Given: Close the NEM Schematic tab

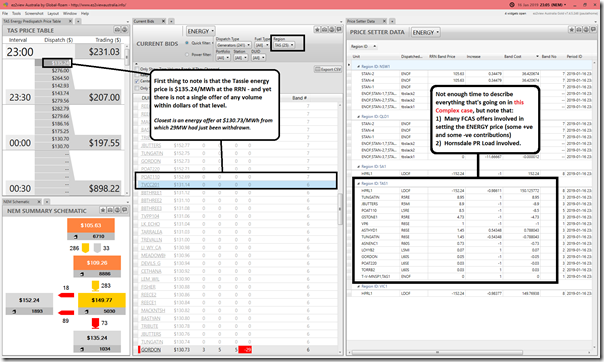Looking at the screenshot, I should click(x=39, y=201).
